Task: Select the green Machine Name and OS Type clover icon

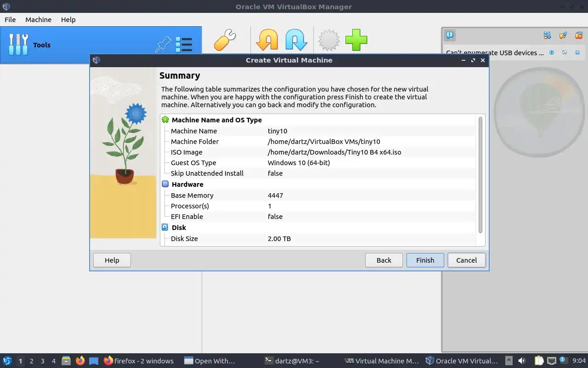Action: 165,120
